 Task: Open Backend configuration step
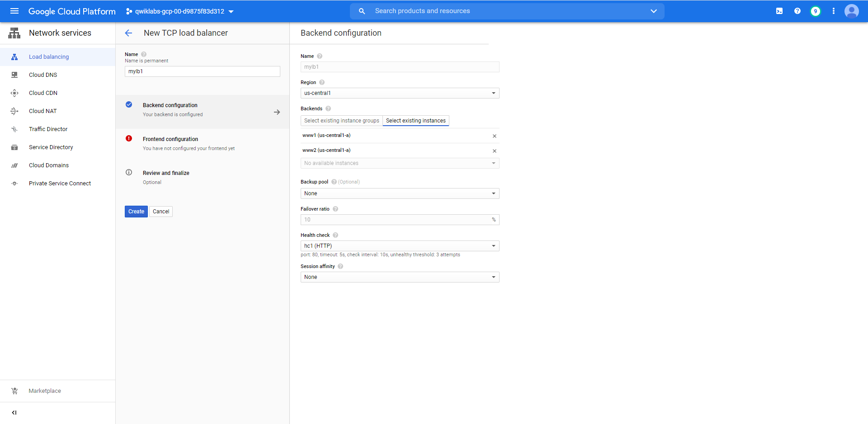(203, 112)
